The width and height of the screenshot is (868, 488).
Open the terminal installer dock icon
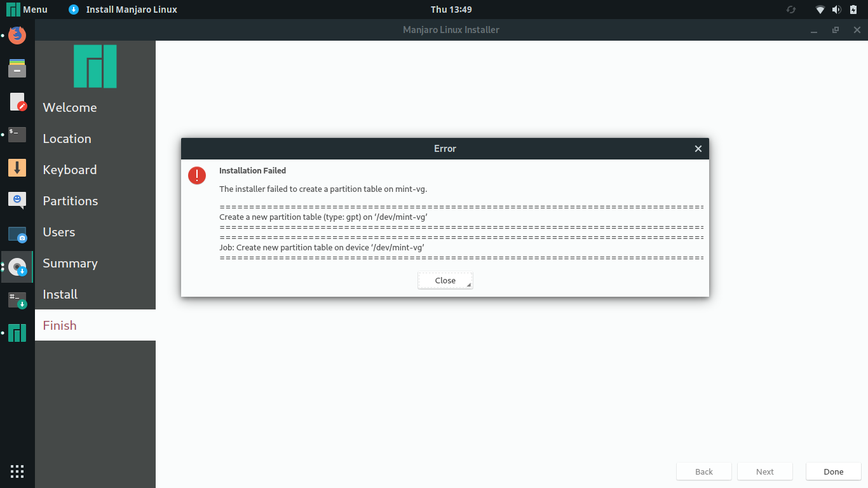click(x=17, y=300)
